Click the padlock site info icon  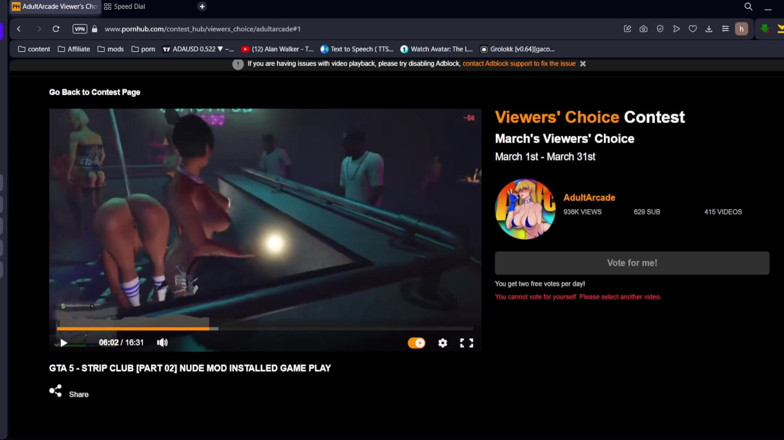click(x=94, y=29)
